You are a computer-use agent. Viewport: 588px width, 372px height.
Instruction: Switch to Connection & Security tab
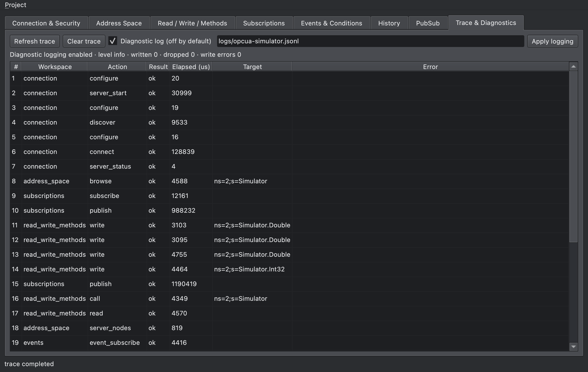click(x=46, y=23)
